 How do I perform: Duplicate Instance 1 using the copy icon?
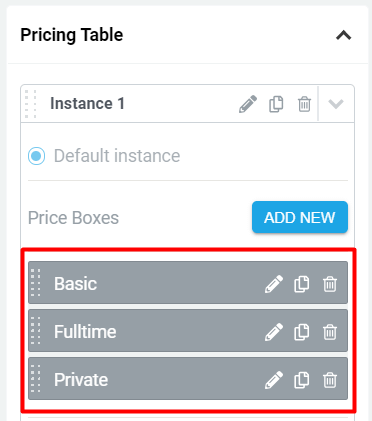(276, 104)
